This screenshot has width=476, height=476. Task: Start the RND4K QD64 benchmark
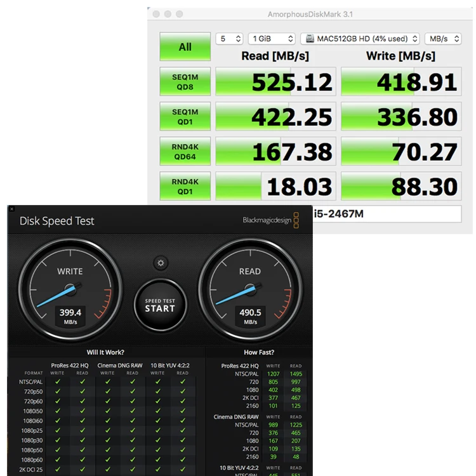pyautogui.click(x=185, y=152)
